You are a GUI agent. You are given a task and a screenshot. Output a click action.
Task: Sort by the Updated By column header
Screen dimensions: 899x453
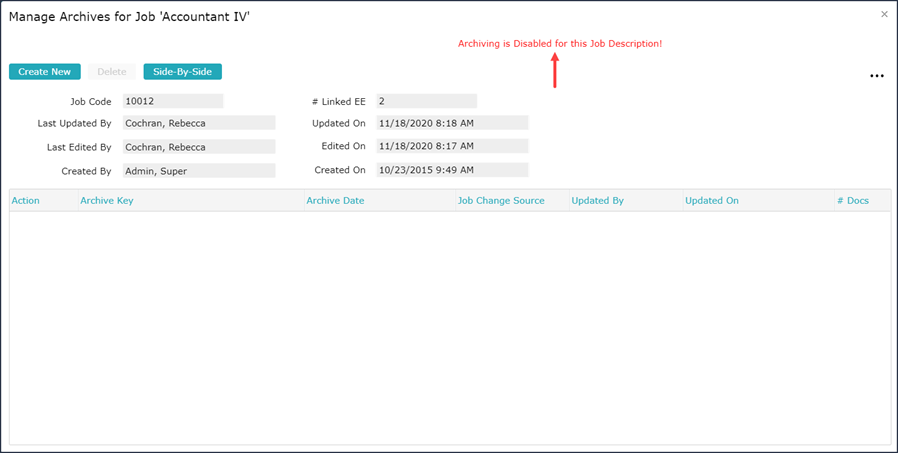coord(597,201)
